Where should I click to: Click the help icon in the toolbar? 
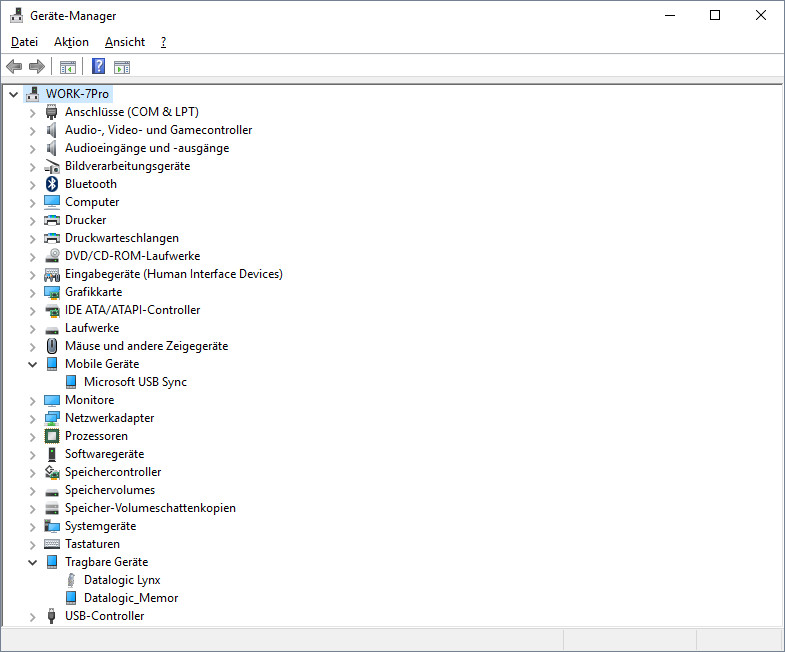click(98, 67)
